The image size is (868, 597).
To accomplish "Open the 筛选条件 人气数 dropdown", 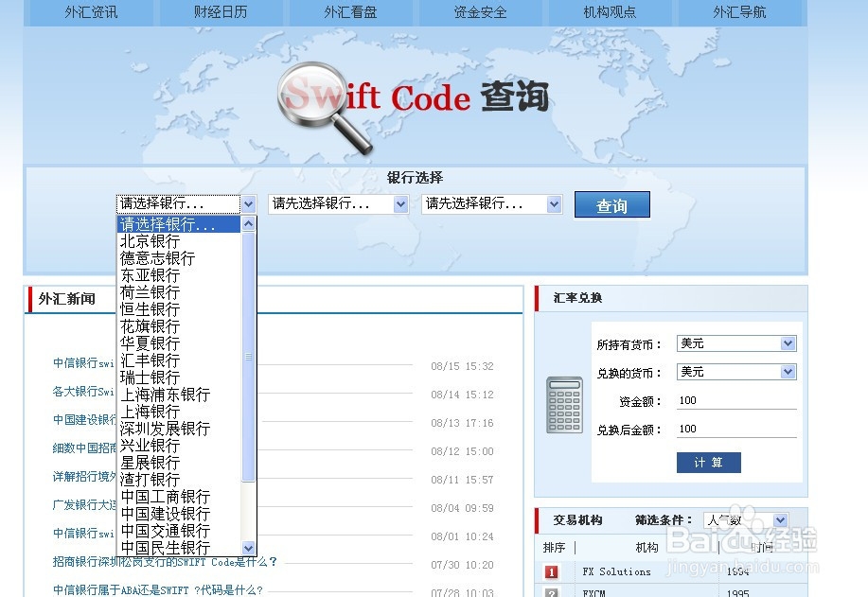I will tap(746, 520).
